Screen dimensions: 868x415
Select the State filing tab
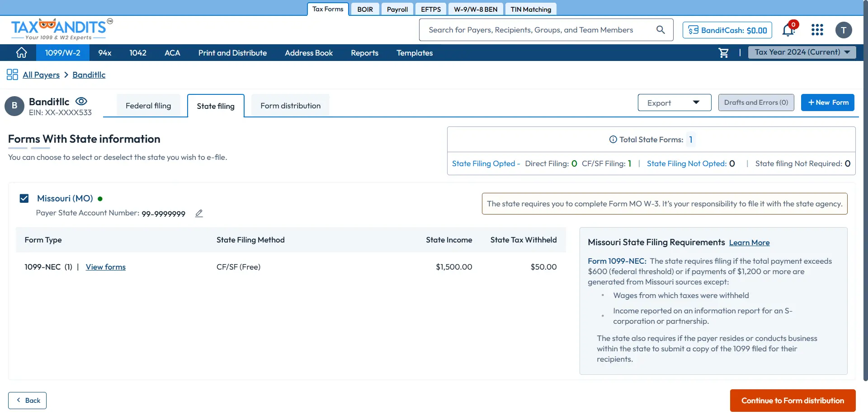click(216, 106)
